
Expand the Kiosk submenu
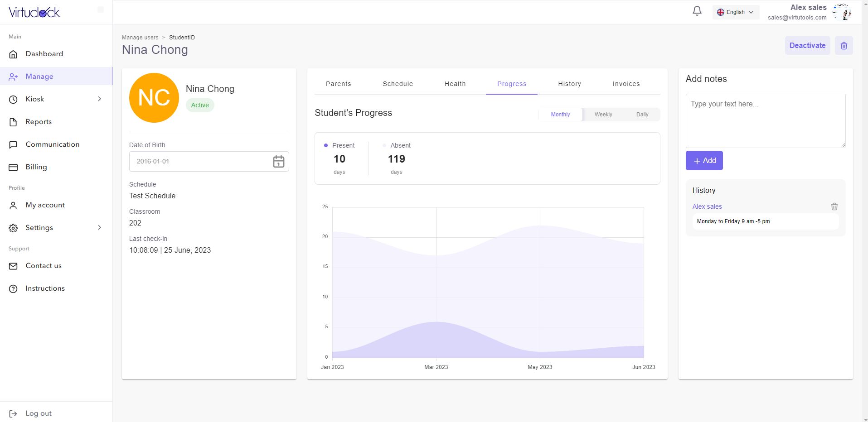point(99,99)
